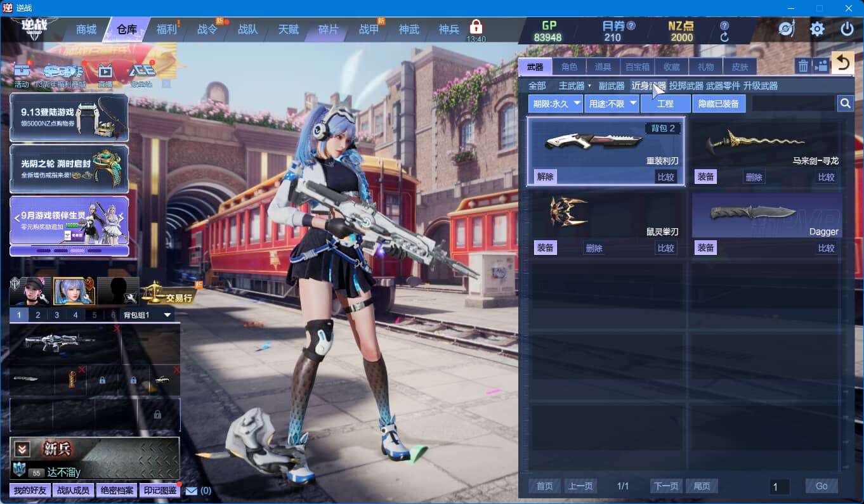Click the NZ点 refresh arrow icon
Image resolution: width=864 pixels, height=504 pixels.
tap(724, 37)
